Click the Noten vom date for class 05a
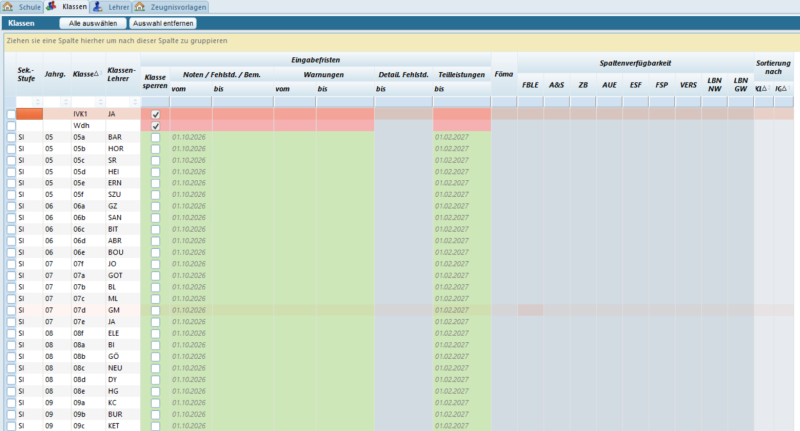 (x=189, y=137)
